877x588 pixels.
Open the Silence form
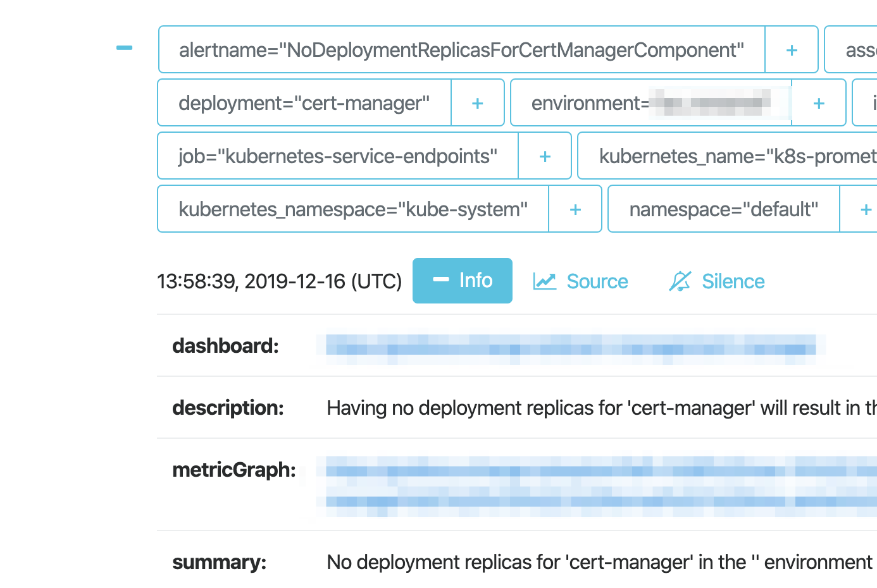point(732,281)
